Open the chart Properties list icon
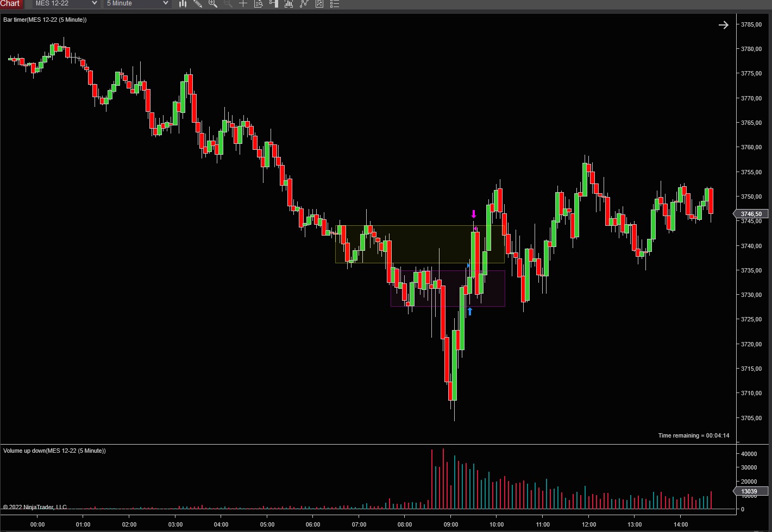This screenshot has height=532, width=772. click(335, 4)
